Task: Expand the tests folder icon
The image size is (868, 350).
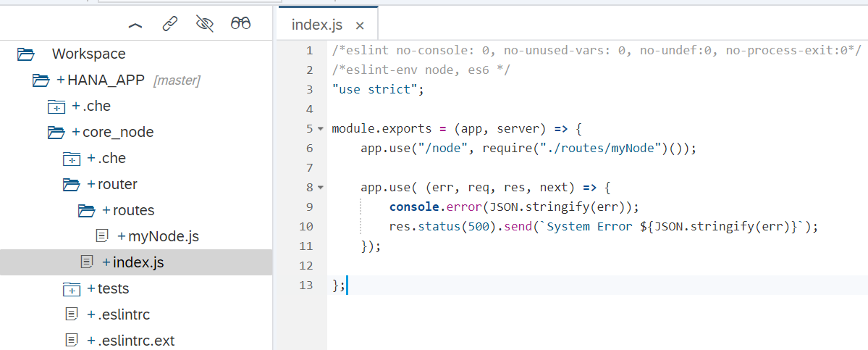Action: coord(72,288)
